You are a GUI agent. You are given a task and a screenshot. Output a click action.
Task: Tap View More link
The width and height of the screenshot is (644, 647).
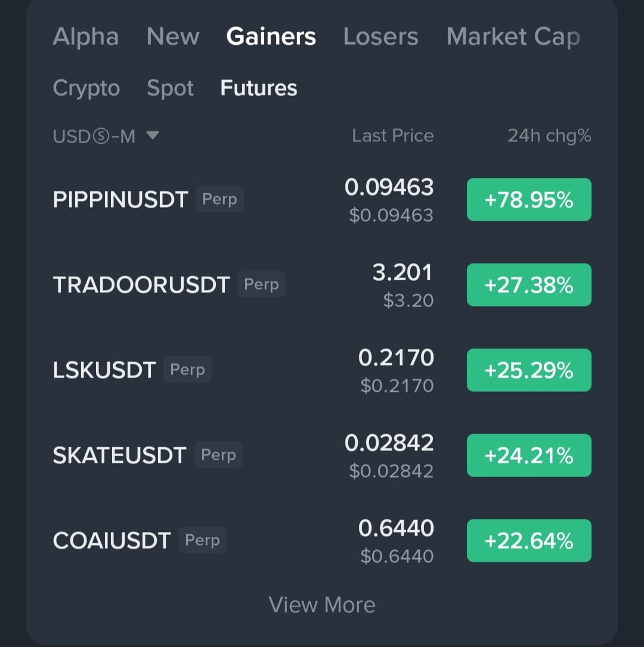click(x=322, y=605)
